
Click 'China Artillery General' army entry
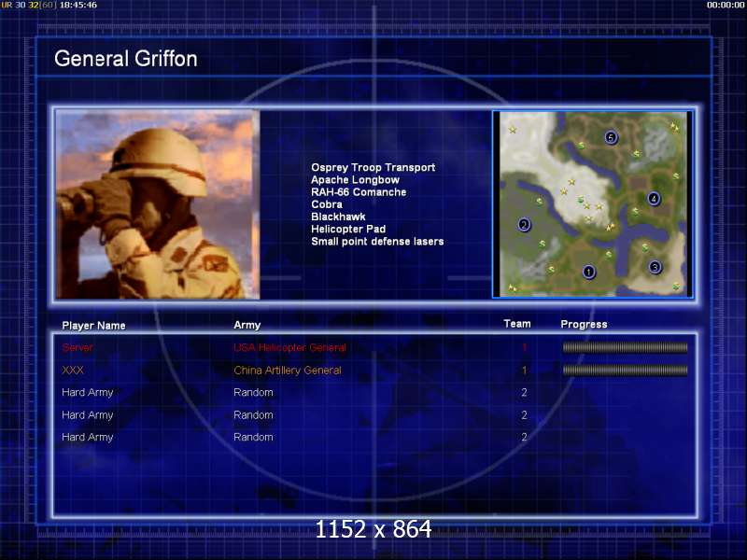pos(288,371)
